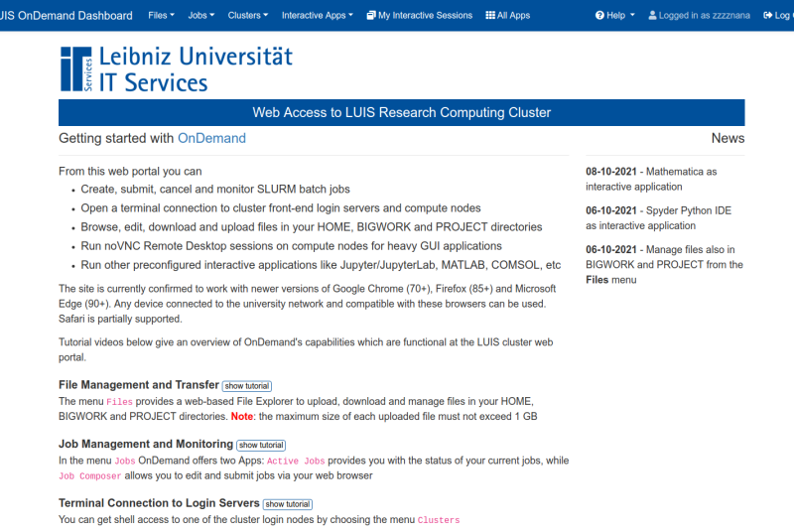
Task: Click the 'File Management and Transfer' heading
Action: pyautogui.click(x=139, y=385)
